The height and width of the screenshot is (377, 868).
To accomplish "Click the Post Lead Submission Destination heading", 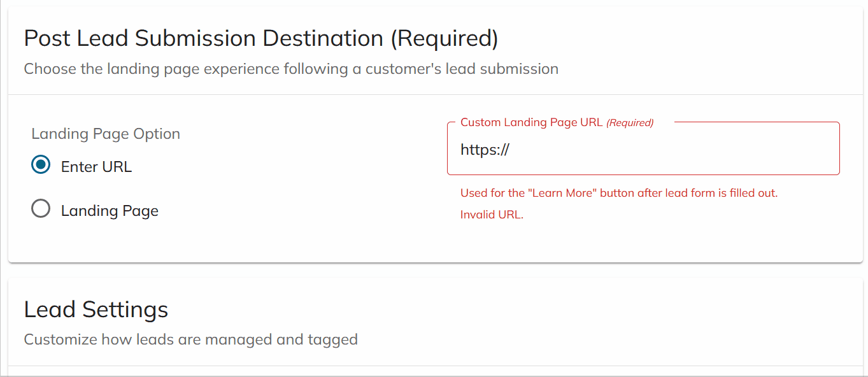I will pyautogui.click(x=261, y=38).
